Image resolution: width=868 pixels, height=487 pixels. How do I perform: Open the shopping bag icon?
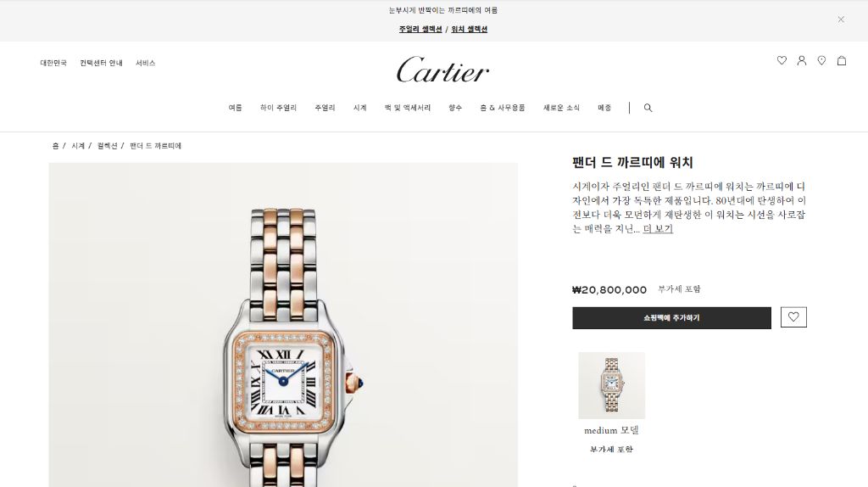tap(842, 60)
